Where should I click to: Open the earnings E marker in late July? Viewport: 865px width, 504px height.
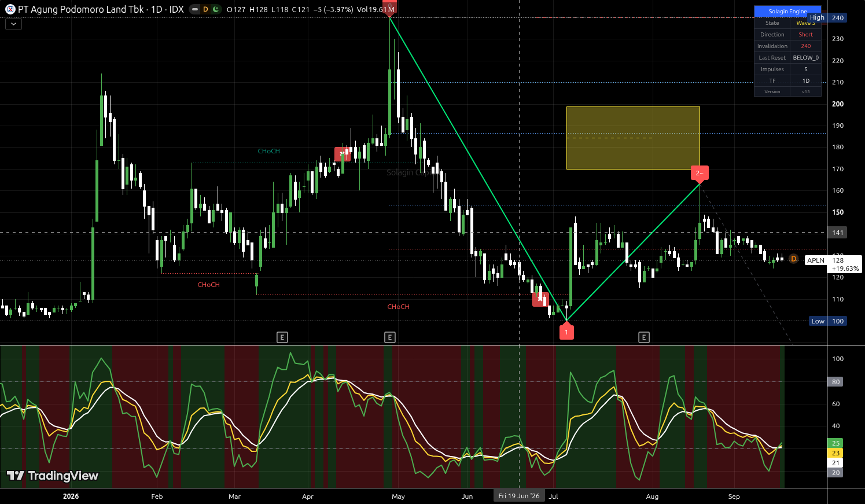point(644,337)
